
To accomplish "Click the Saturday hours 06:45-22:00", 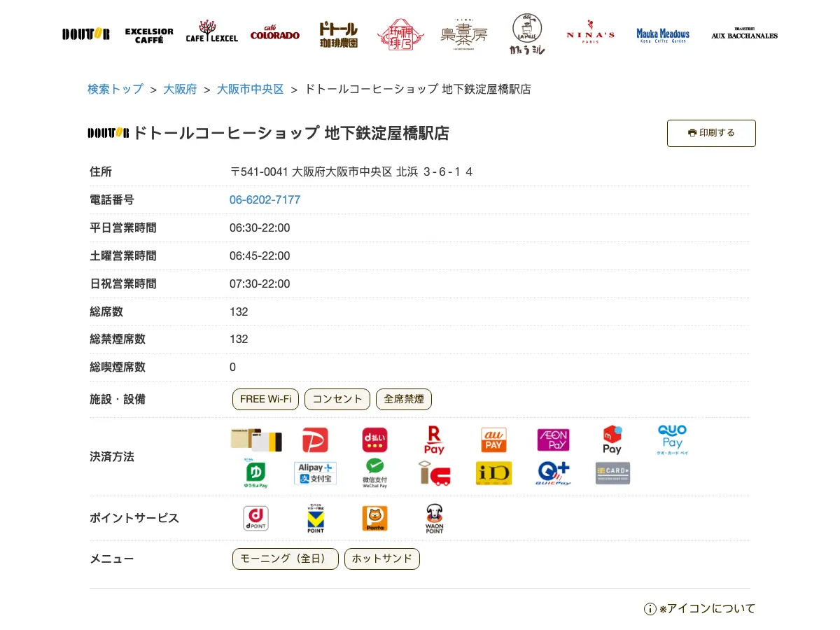I will coord(260,256).
